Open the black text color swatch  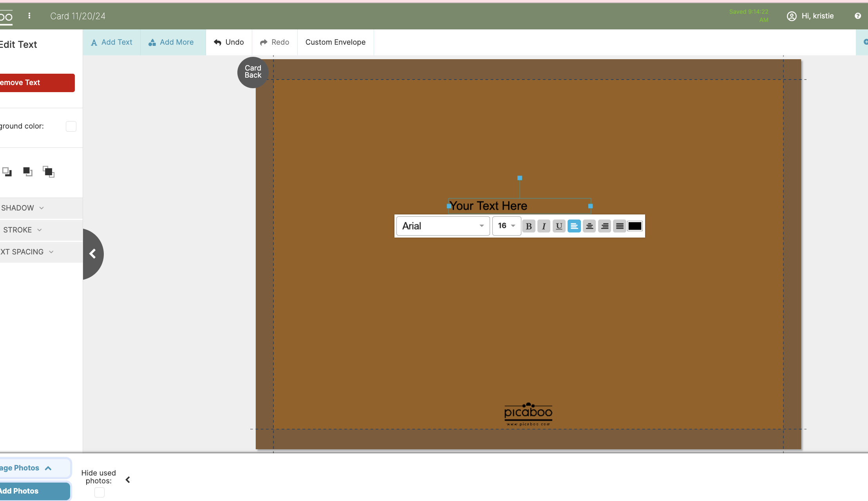[635, 226]
